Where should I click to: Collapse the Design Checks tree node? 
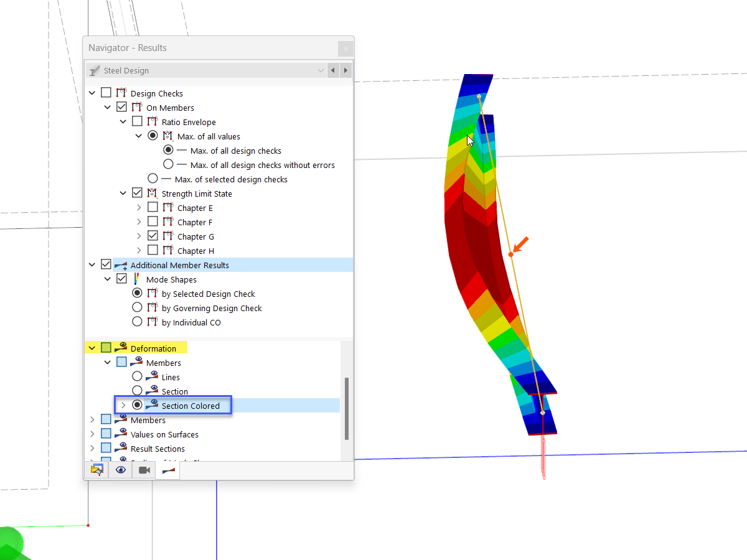click(92, 91)
